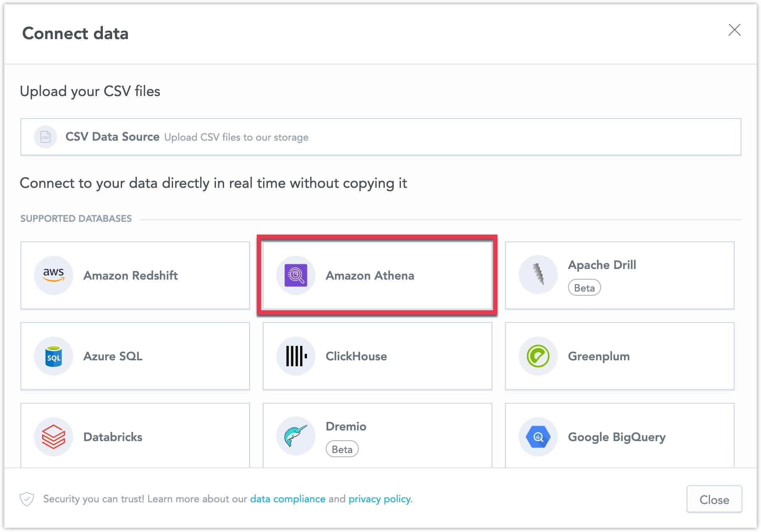The image size is (761, 532).
Task: Choose the Greenplum database label
Action: point(599,357)
